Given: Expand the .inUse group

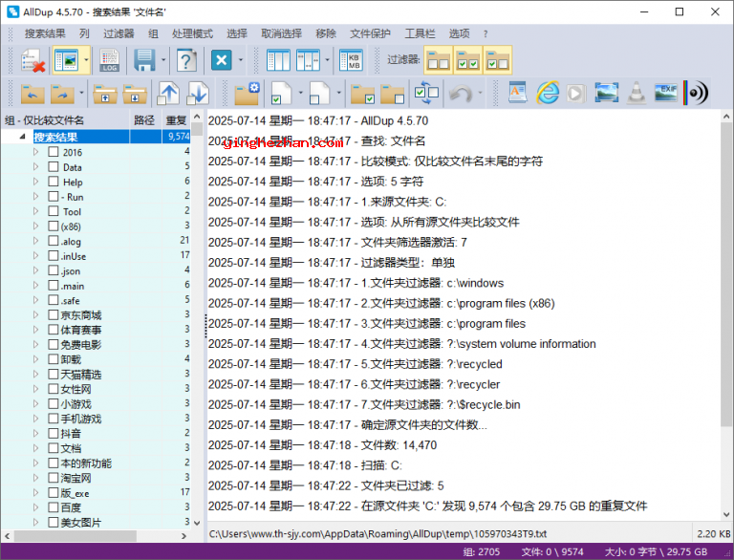Looking at the screenshot, I should [36, 256].
